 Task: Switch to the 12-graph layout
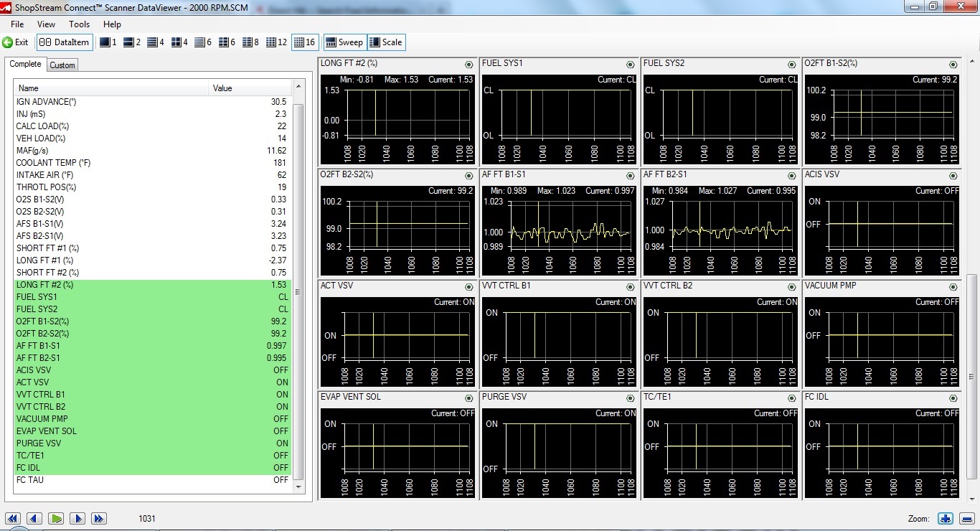(x=276, y=42)
